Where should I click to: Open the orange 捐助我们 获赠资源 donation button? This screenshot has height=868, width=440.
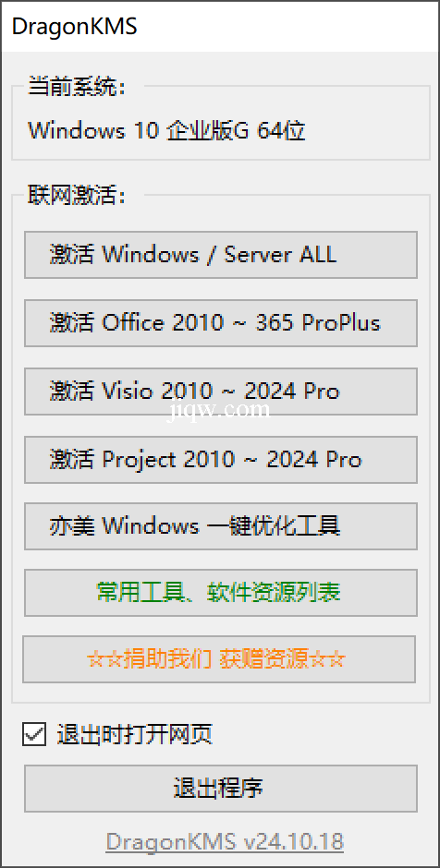point(219,659)
